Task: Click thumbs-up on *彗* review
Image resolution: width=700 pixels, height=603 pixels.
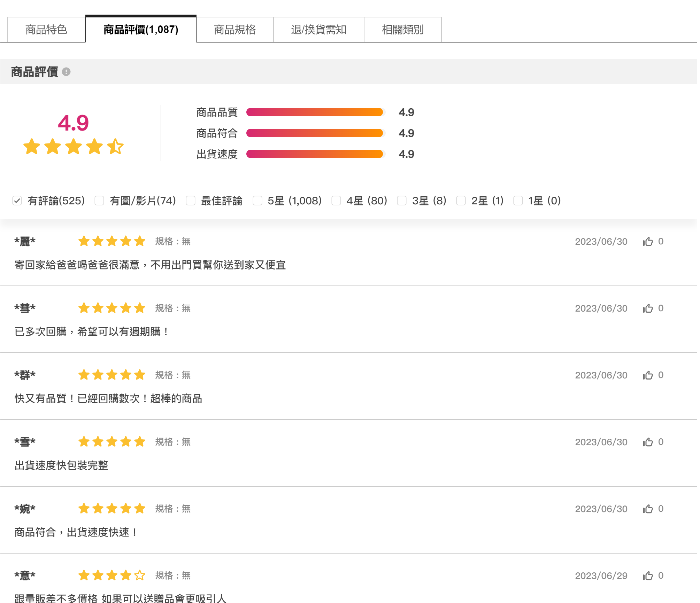Action: coord(648,308)
